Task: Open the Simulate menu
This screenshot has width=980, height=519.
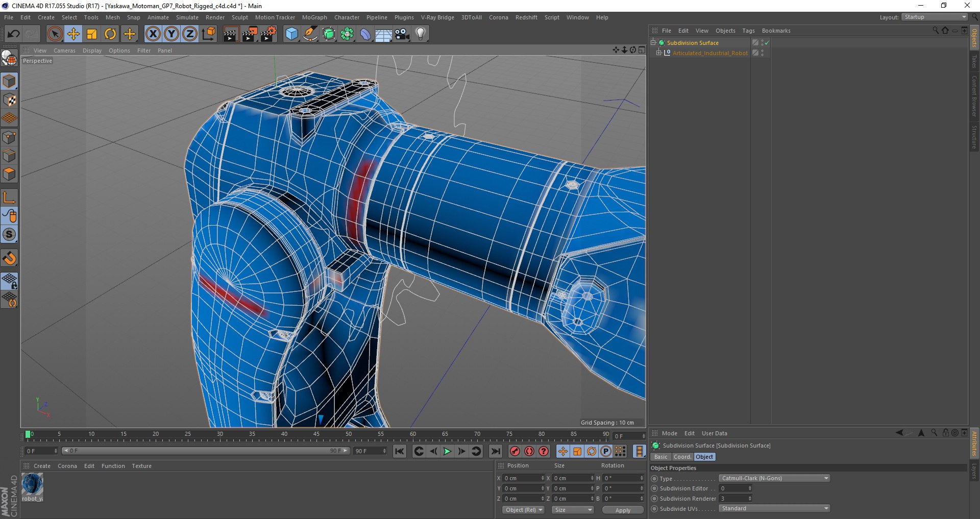Action: (187, 17)
